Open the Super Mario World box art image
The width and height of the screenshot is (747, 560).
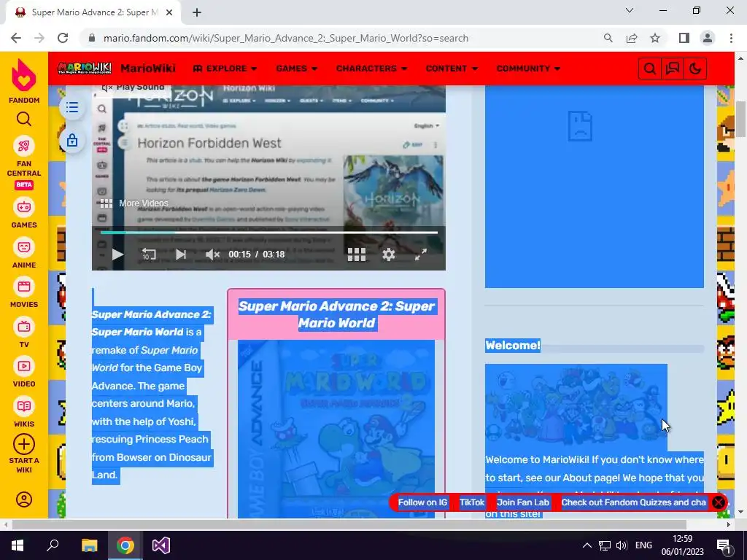point(336,429)
